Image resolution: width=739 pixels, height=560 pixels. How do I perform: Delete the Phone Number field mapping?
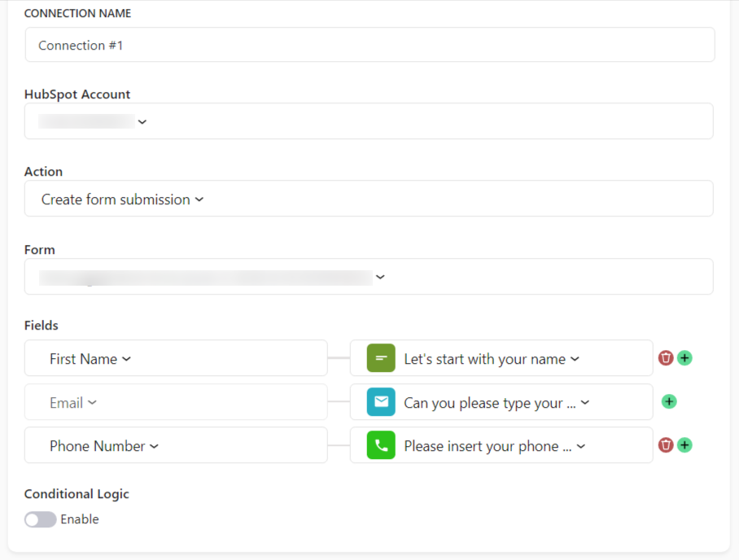(666, 445)
